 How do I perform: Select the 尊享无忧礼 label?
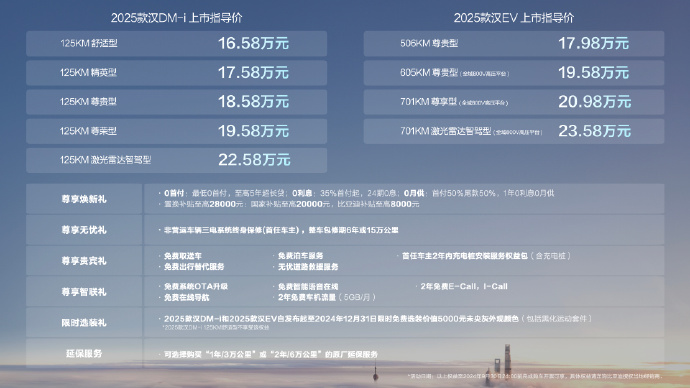point(84,230)
